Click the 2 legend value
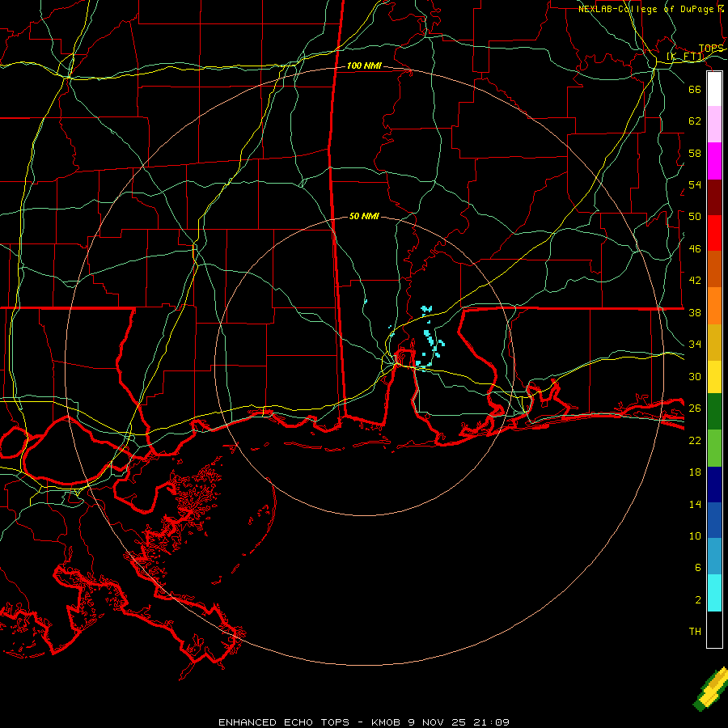The height and width of the screenshot is (728, 728). (x=698, y=600)
